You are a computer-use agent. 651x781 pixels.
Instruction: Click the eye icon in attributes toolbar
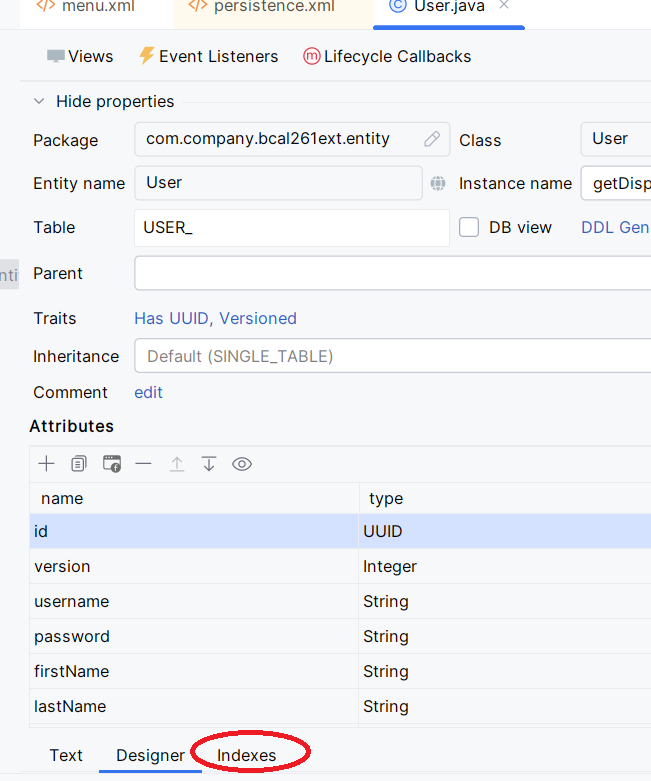pos(242,464)
